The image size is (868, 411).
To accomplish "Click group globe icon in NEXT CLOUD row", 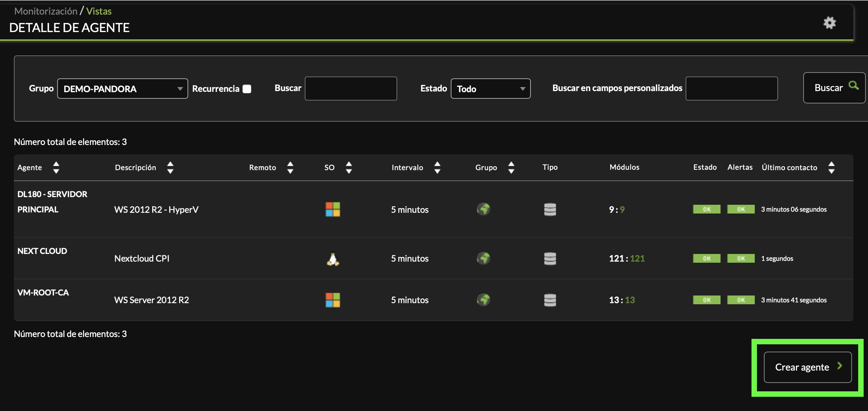I will click(484, 258).
